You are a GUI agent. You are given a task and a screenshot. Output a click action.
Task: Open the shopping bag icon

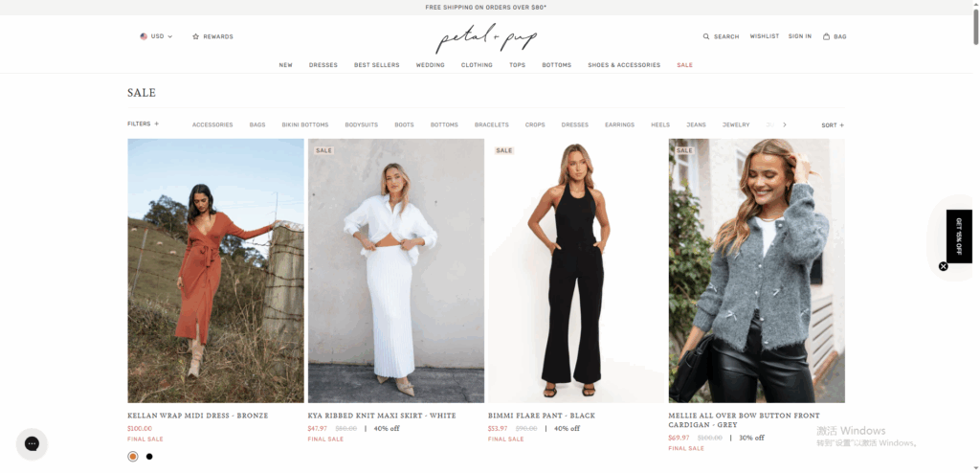coord(826,36)
